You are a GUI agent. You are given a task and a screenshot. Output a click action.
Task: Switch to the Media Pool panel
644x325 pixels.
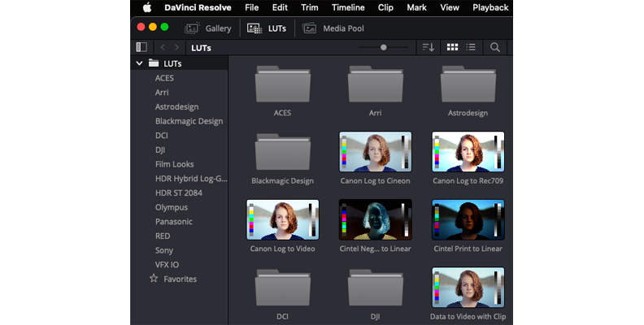click(x=333, y=28)
